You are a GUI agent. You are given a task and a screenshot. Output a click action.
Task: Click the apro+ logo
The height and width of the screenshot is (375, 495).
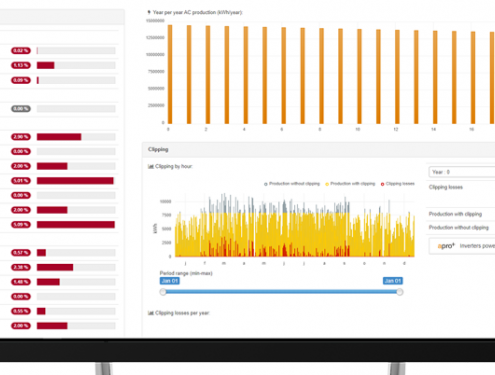tap(446, 246)
